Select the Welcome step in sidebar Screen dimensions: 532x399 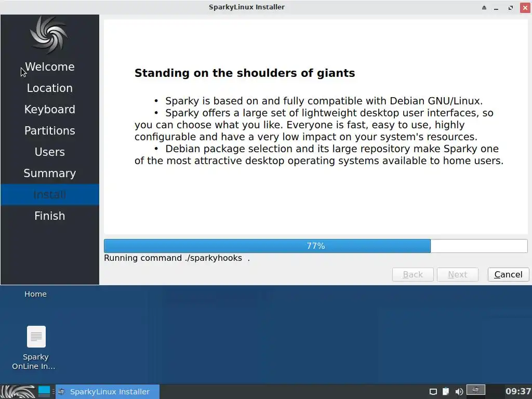[x=49, y=67]
